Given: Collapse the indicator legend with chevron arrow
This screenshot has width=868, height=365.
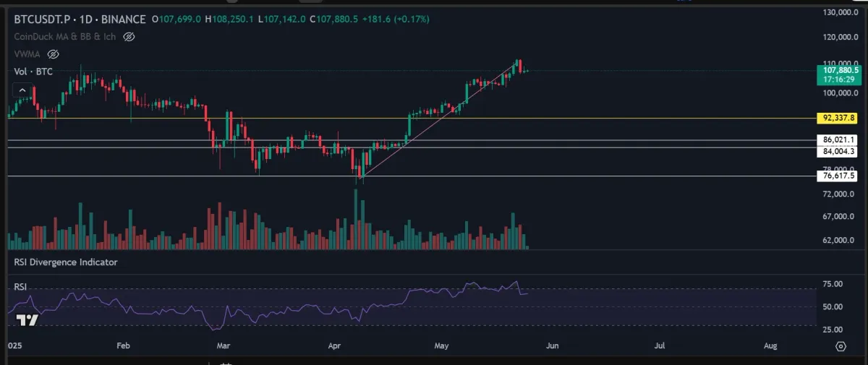Looking at the screenshot, I should [22, 90].
